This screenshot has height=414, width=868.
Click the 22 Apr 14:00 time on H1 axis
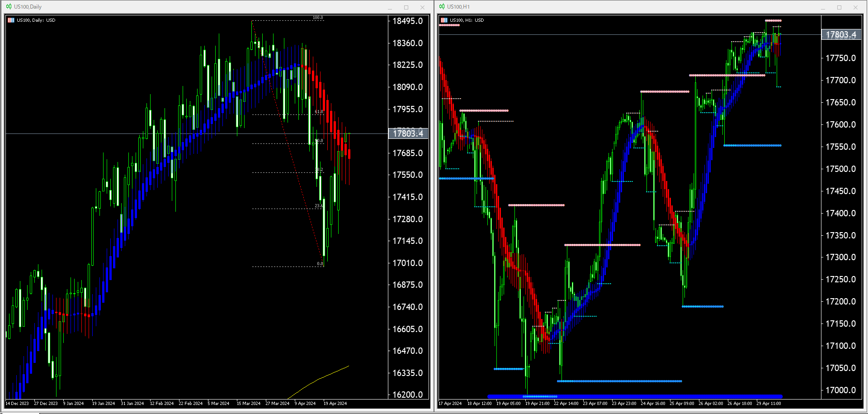click(566, 404)
